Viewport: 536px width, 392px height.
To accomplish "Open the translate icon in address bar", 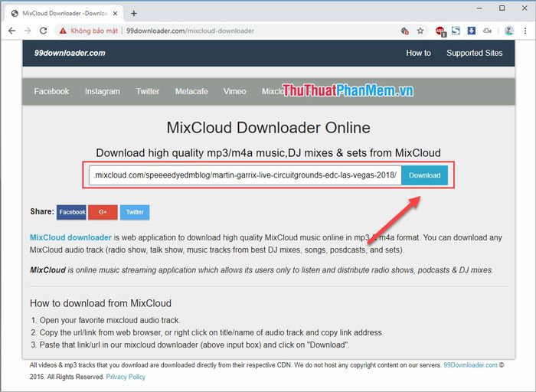I will (405, 31).
